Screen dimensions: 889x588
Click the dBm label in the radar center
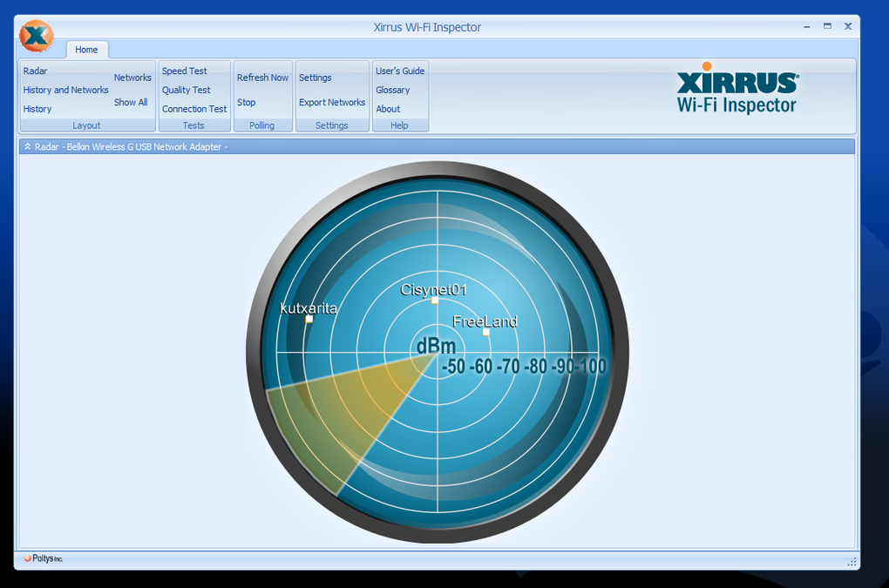click(436, 346)
